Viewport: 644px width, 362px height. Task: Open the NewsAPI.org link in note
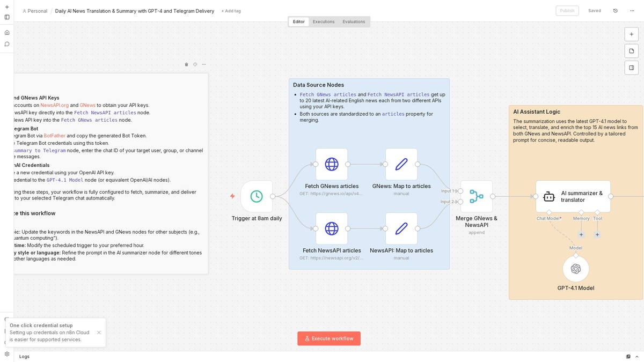tap(55, 105)
